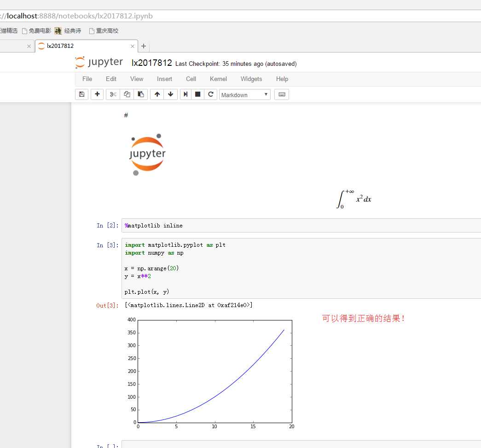Viewport: 481px width, 448px height.
Task: Copy selected cells using the copy icon
Action: tap(127, 94)
